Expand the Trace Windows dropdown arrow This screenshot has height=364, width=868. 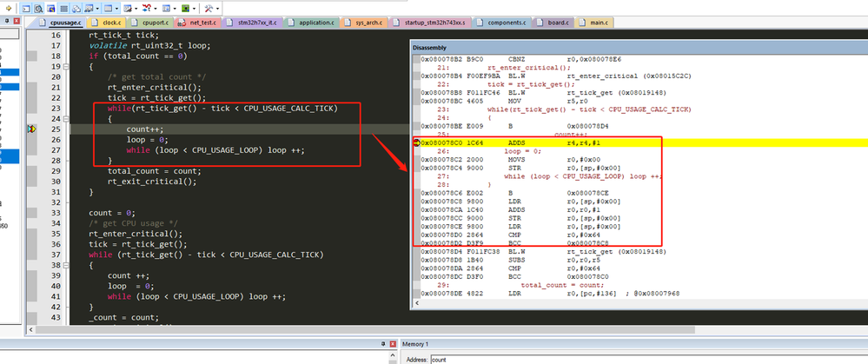(175, 9)
